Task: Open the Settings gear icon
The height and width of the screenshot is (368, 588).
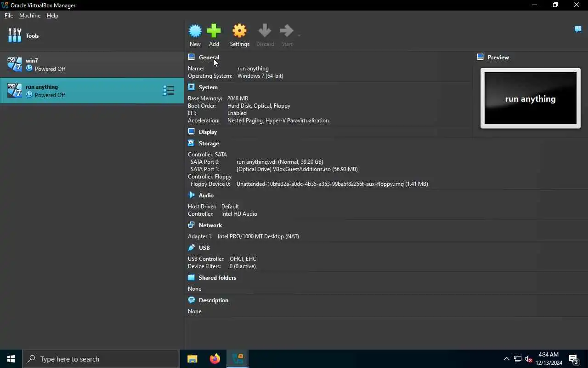Action: point(239,31)
